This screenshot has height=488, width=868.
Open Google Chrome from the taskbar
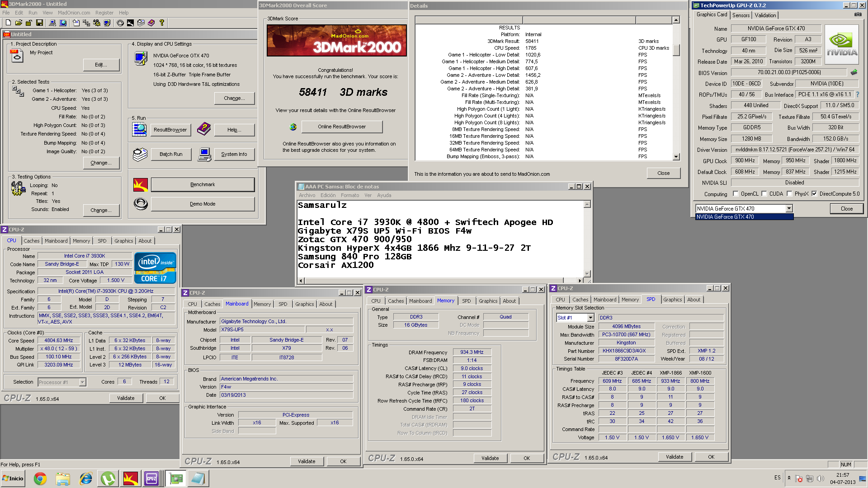[x=40, y=479]
